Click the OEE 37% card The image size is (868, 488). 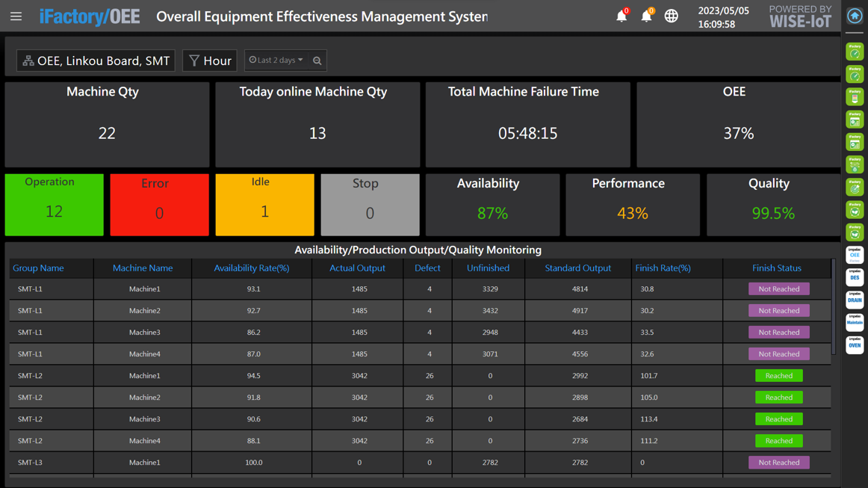[739, 125]
